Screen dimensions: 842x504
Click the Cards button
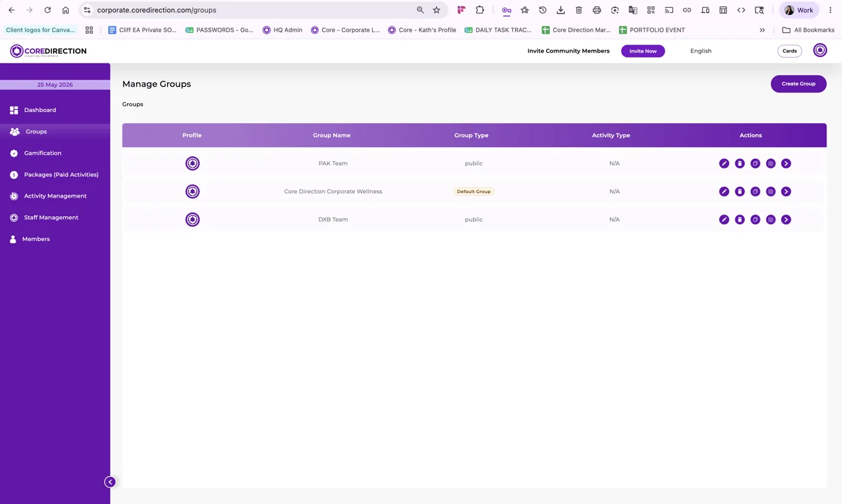[x=790, y=51]
